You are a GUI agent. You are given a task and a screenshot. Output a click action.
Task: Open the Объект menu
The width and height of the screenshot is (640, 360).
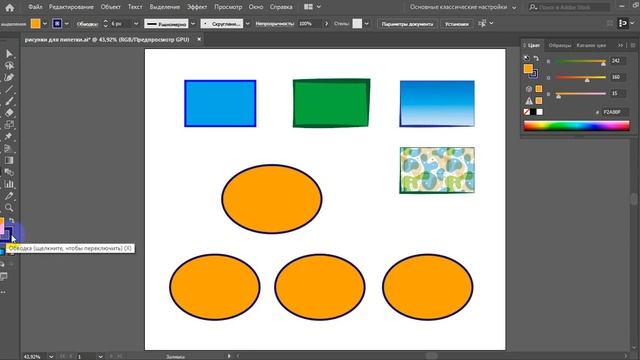(111, 7)
